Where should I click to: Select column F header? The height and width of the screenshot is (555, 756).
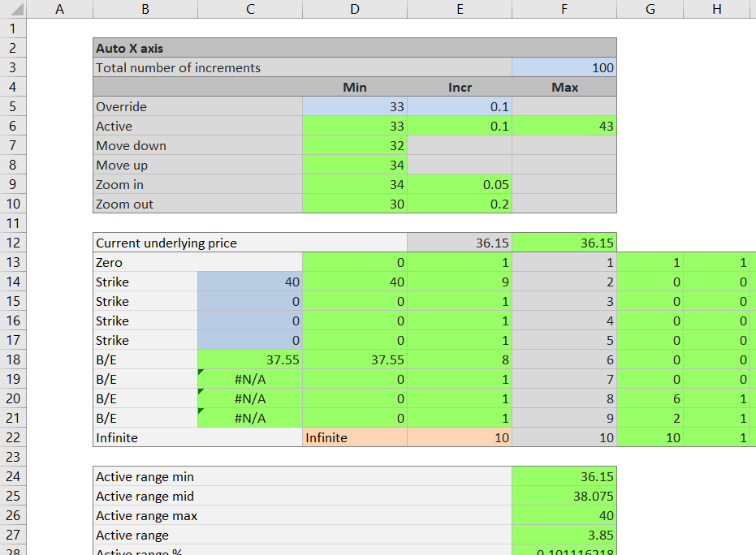564,9
